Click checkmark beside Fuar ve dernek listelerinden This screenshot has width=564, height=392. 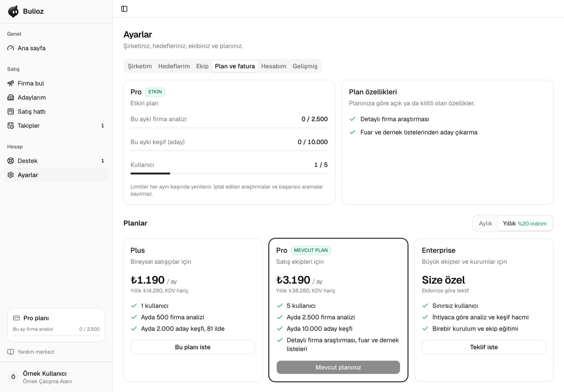tap(352, 132)
